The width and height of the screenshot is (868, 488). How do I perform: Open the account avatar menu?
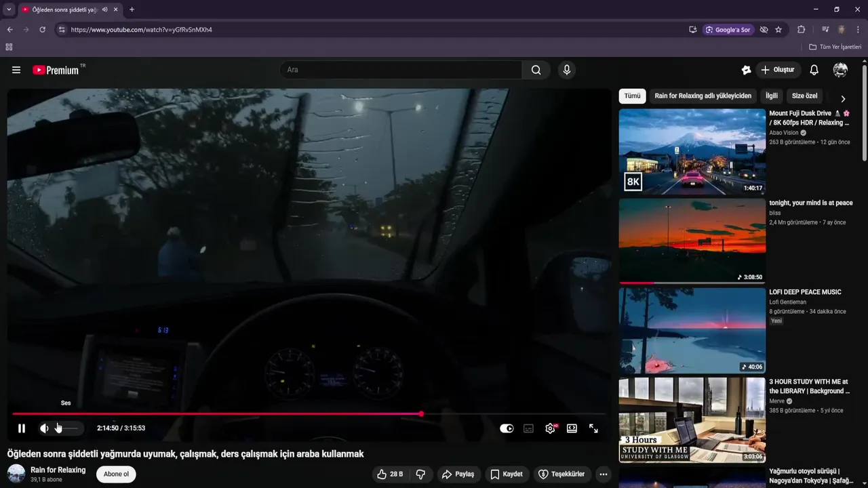(x=840, y=70)
